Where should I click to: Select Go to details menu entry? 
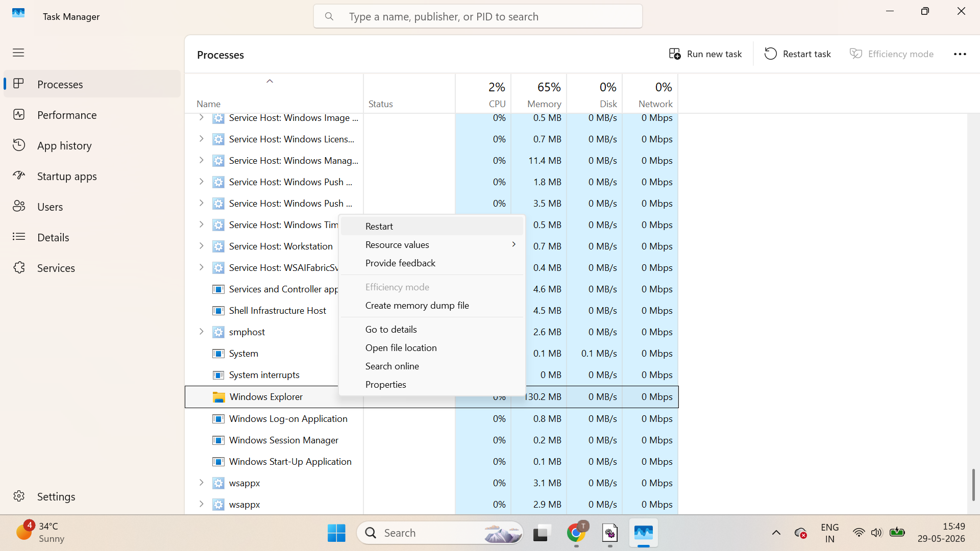(432, 329)
